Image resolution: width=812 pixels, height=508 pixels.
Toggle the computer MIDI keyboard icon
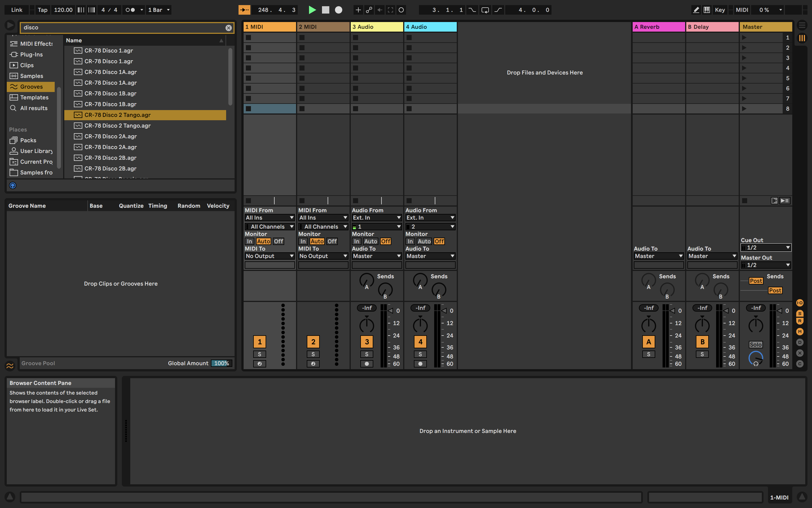[707, 10]
